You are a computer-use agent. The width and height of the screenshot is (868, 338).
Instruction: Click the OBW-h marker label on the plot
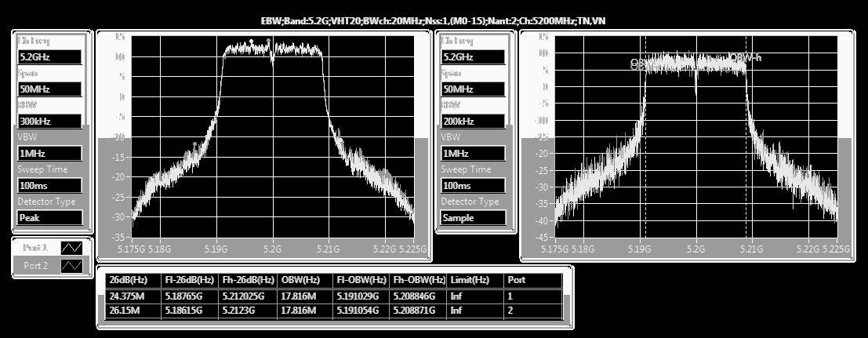point(745,57)
